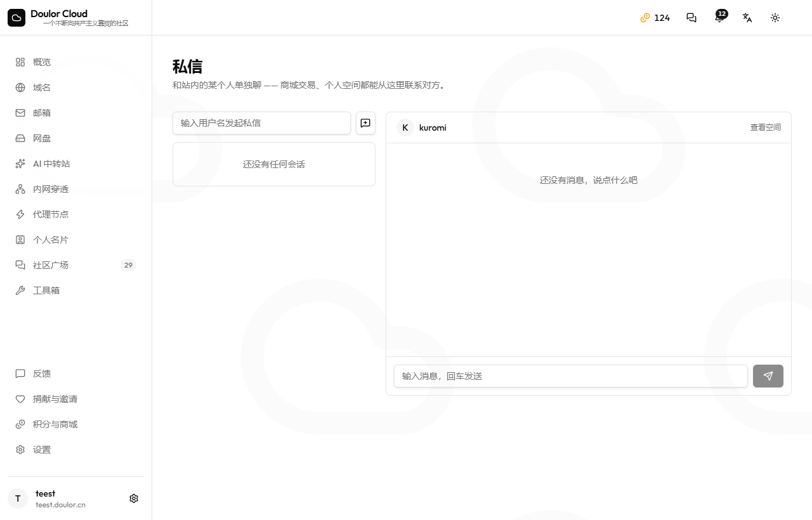Image resolution: width=812 pixels, height=520 pixels.
Task: Click the drive icon for 网盘
Action: pos(20,138)
